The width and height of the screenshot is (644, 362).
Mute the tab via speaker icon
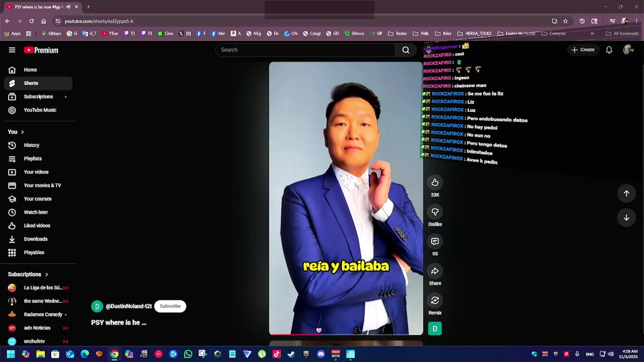(x=68, y=7)
